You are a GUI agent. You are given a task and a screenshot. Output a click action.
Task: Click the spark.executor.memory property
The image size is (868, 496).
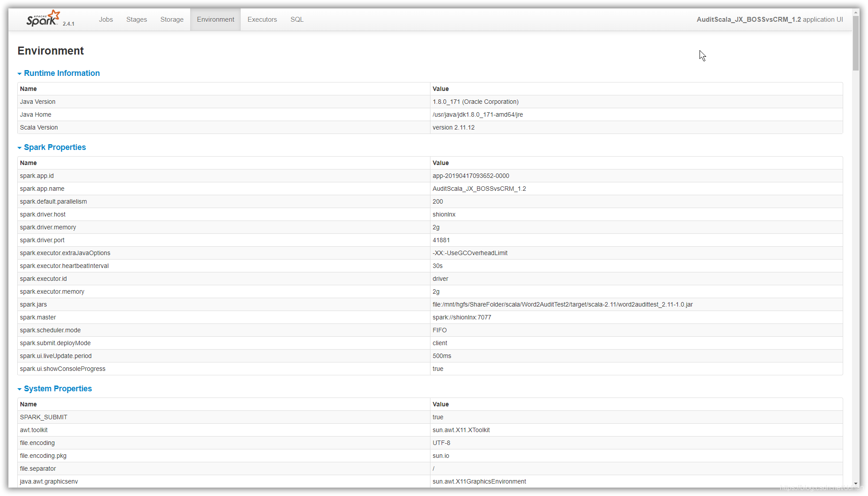point(52,291)
